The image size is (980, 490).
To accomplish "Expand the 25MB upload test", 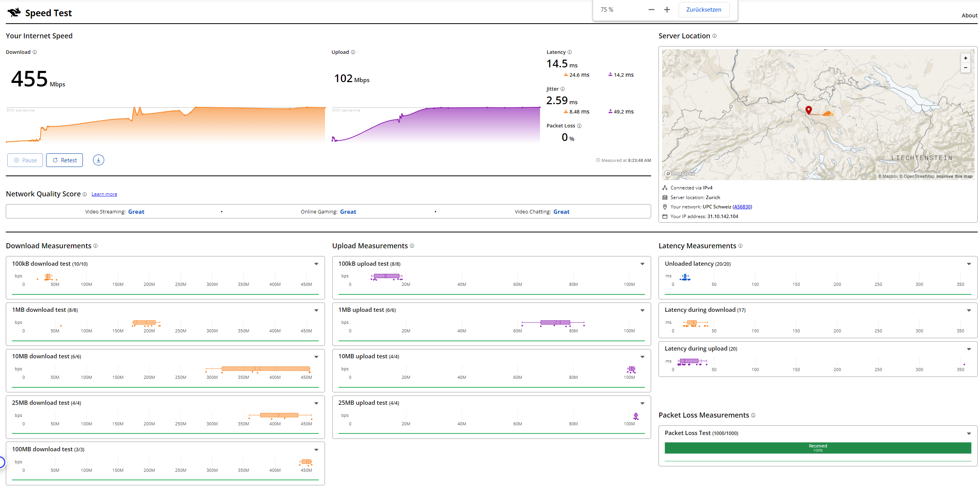I will pyautogui.click(x=642, y=403).
